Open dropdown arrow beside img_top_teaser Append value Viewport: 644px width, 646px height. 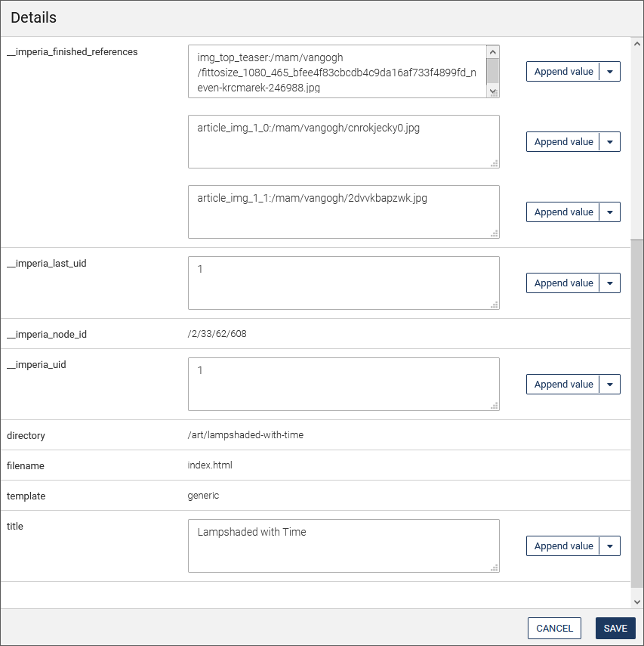[610, 72]
